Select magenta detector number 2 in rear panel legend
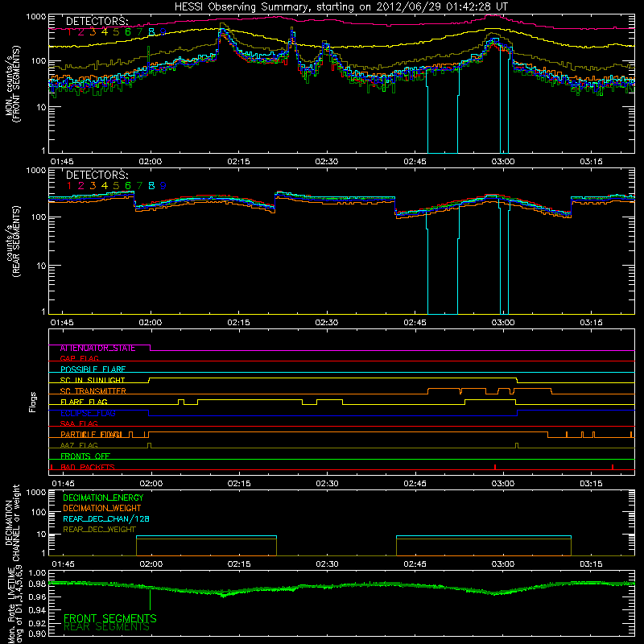Image resolution: width=644 pixels, height=644 pixels. coord(81,186)
